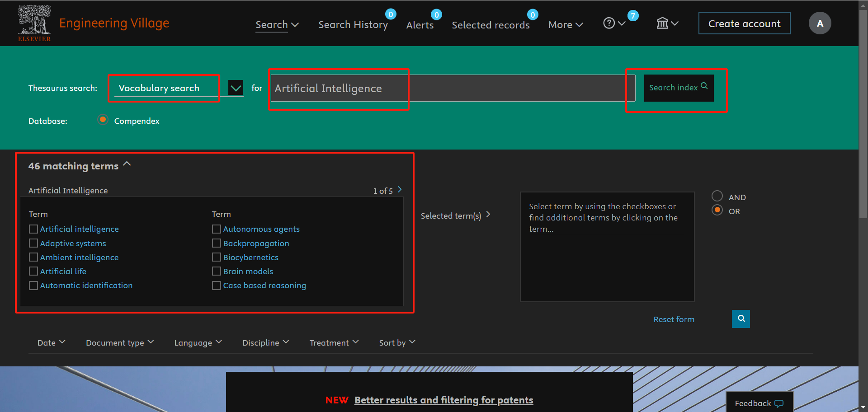868x412 pixels.
Task: Select the Compendex database radio button
Action: coord(103,120)
